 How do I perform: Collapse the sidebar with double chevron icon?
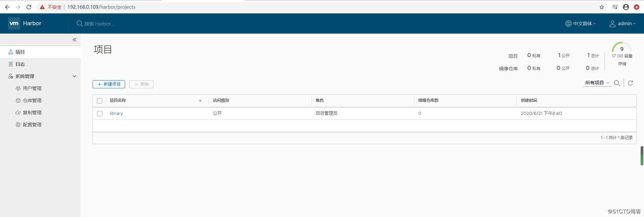click(x=74, y=40)
